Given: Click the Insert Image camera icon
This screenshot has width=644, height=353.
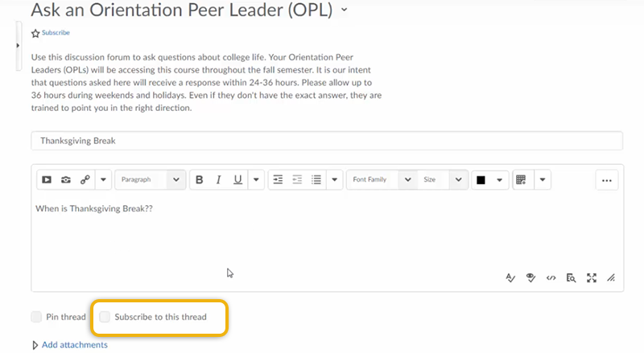Looking at the screenshot, I should [66, 180].
